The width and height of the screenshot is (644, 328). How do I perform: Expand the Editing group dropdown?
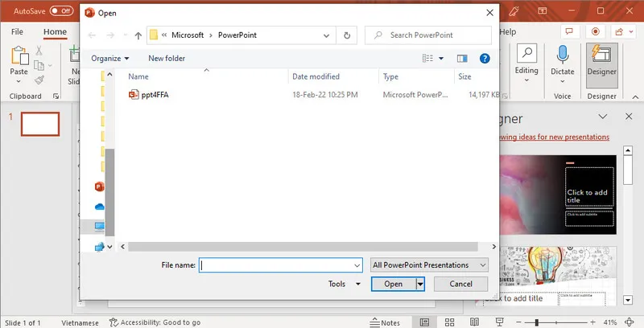pyautogui.click(x=526, y=80)
